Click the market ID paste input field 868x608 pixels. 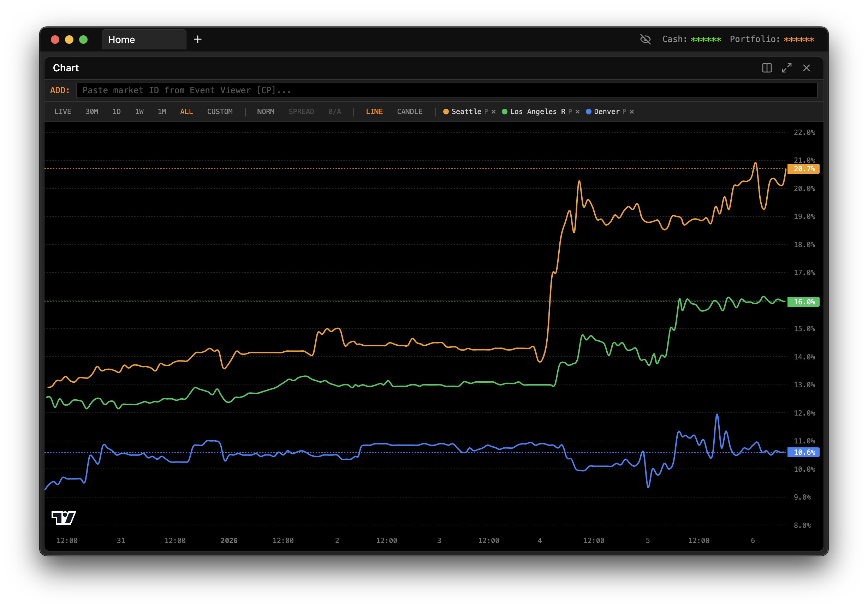[446, 90]
